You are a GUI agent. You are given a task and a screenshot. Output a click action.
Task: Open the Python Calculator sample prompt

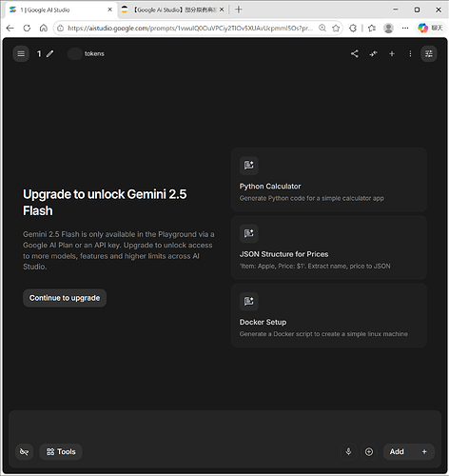tap(329, 180)
